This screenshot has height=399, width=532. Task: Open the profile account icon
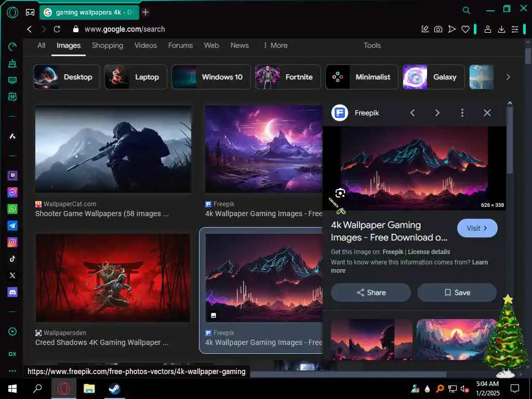pos(487,29)
